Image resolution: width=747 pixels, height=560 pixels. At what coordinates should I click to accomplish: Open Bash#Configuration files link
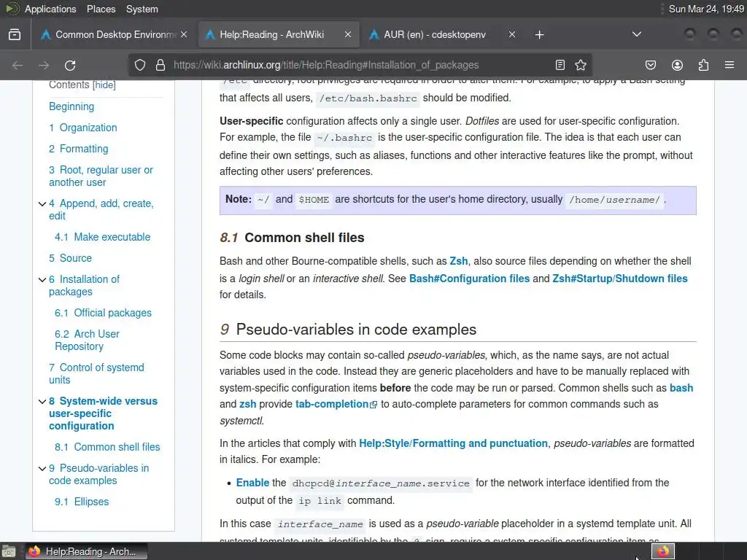[469, 279]
